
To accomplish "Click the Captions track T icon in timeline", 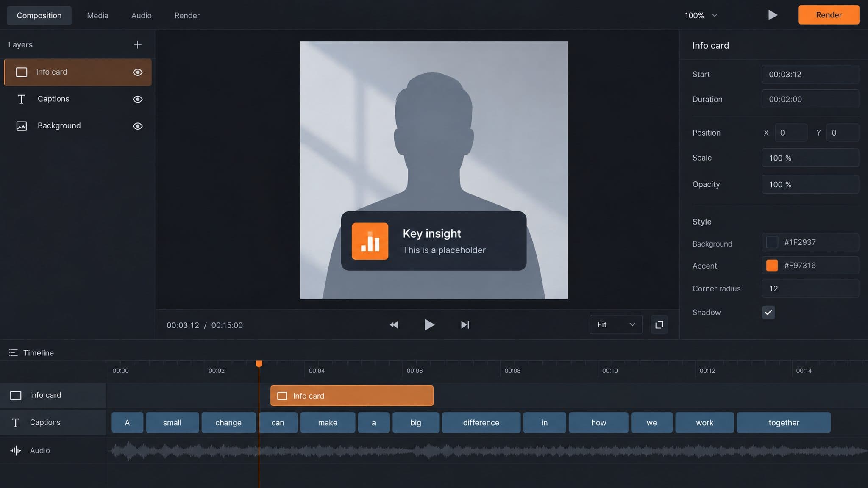I will point(15,423).
